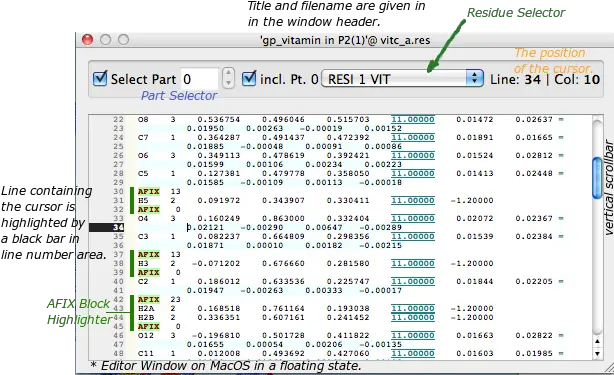Click atom name O12 on line 46
Image resolution: width=614 pixels, height=375 pixels.
point(146,335)
